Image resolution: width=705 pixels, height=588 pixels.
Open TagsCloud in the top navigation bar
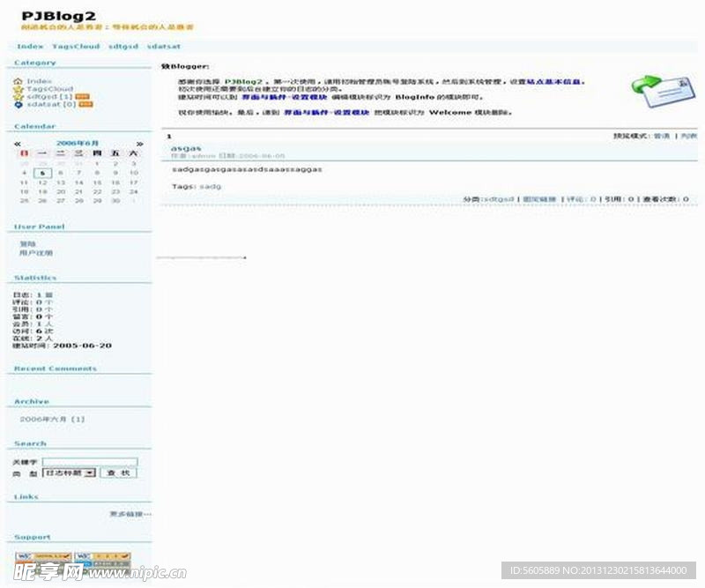tap(76, 47)
